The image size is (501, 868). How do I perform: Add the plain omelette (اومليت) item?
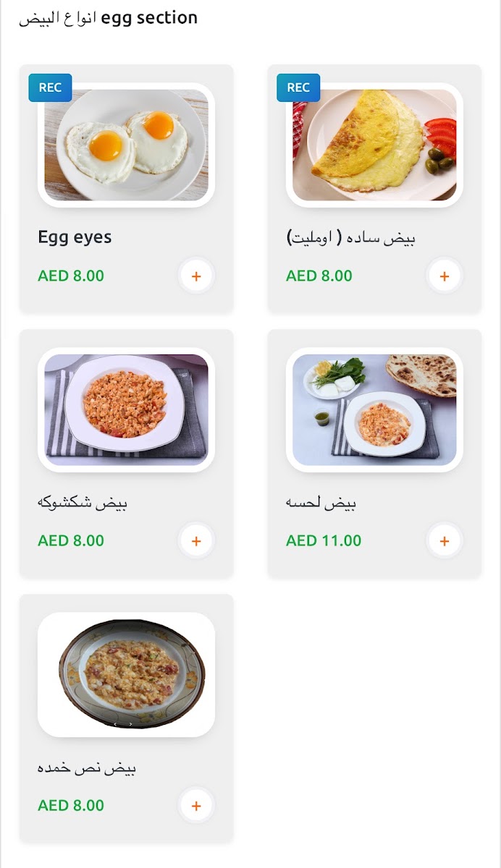click(444, 276)
